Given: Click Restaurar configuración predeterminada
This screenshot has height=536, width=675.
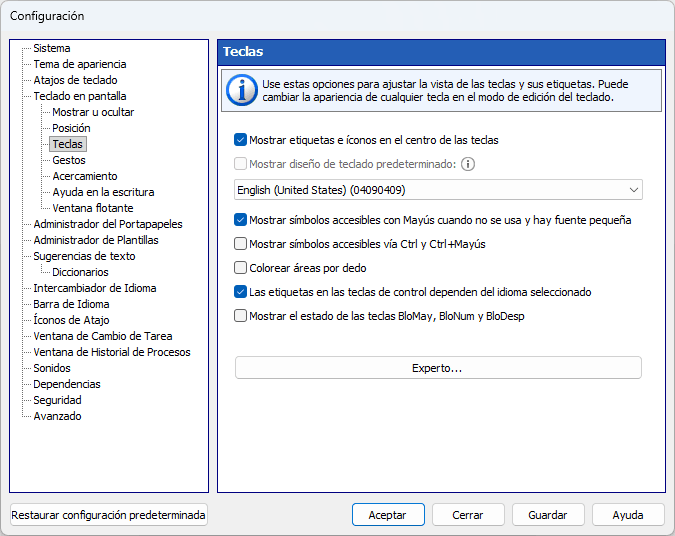Looking at the screenshot, I should click(108, 515).
